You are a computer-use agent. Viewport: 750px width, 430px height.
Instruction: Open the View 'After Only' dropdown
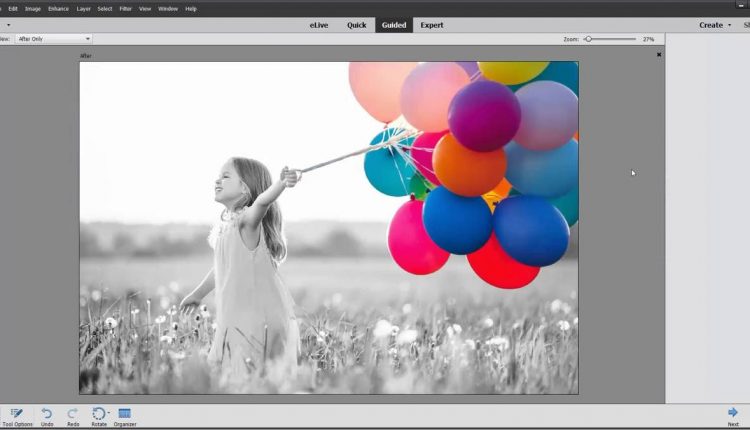point(53,39)
